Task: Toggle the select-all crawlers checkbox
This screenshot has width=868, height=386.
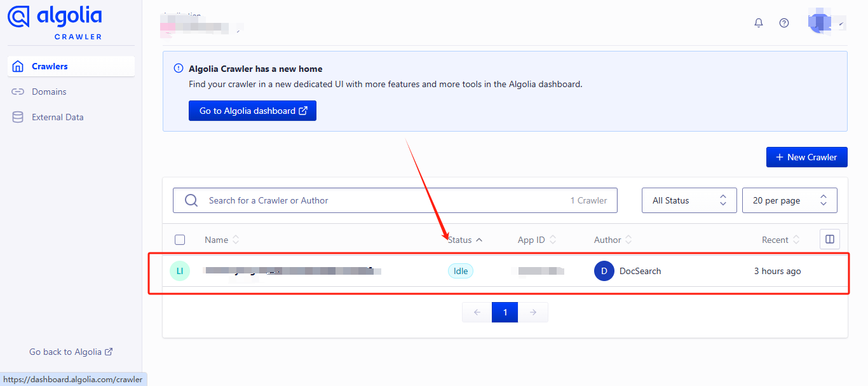Action: 180,240
